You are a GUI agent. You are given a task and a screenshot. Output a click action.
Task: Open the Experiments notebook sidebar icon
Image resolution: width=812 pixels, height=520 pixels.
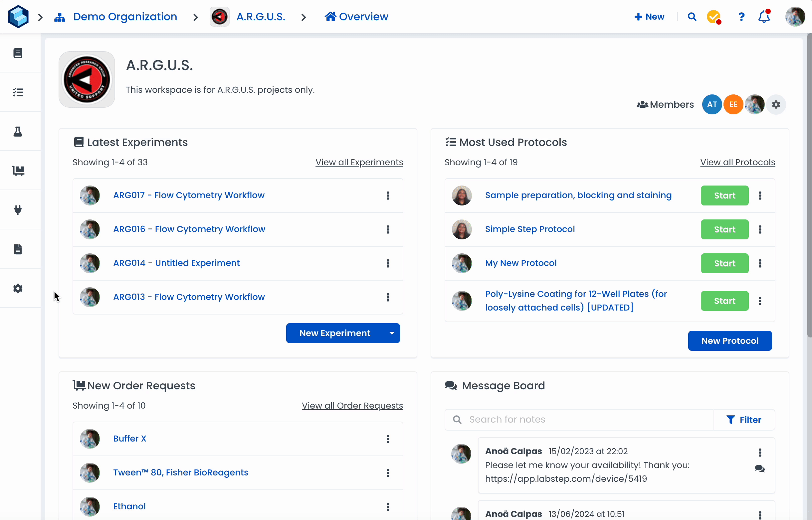[x=18, y=53]
